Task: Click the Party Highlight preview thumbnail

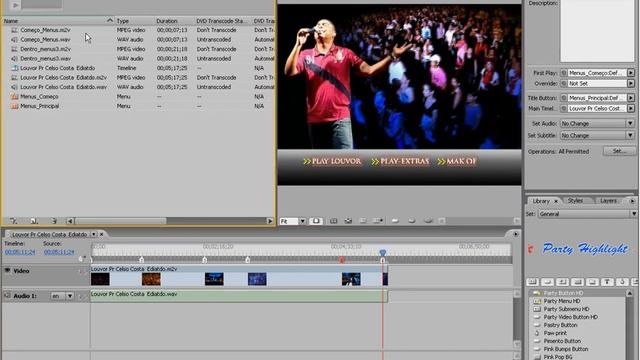Action: tap(585, 248)
